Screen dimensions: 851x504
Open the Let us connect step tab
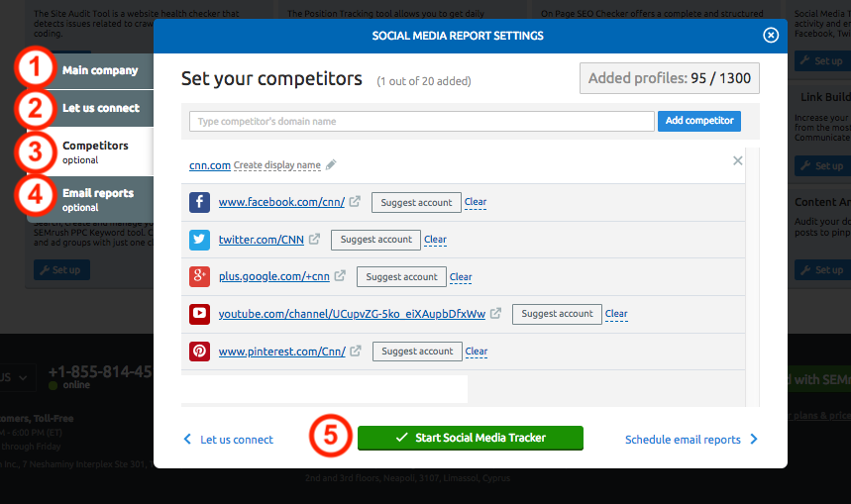click(100, 108)
